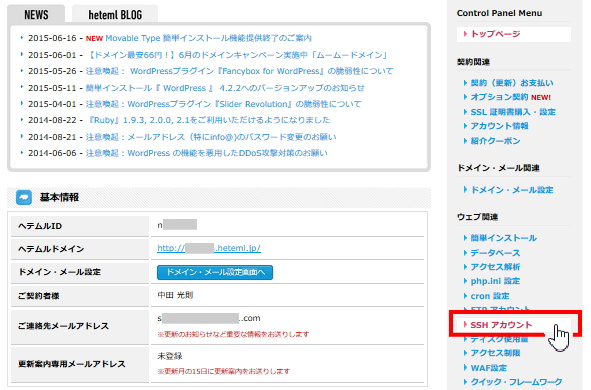Screen dimensions: 591x390
Task: Open the Slider Revolution vulnerability notice
Action: click(x=223, y=104)
